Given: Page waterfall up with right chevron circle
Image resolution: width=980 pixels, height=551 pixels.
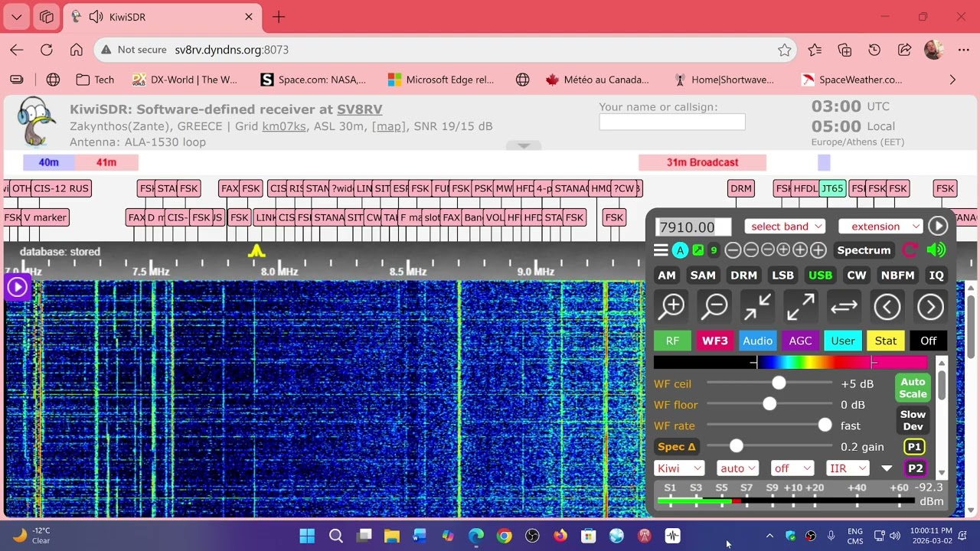Looking at the screenshot, I should pos(930,307).
